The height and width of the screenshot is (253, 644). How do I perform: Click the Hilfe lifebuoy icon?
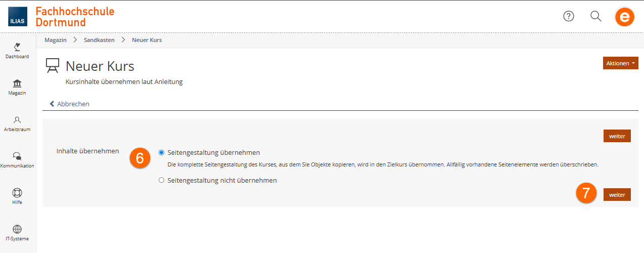tap(17, 193)
